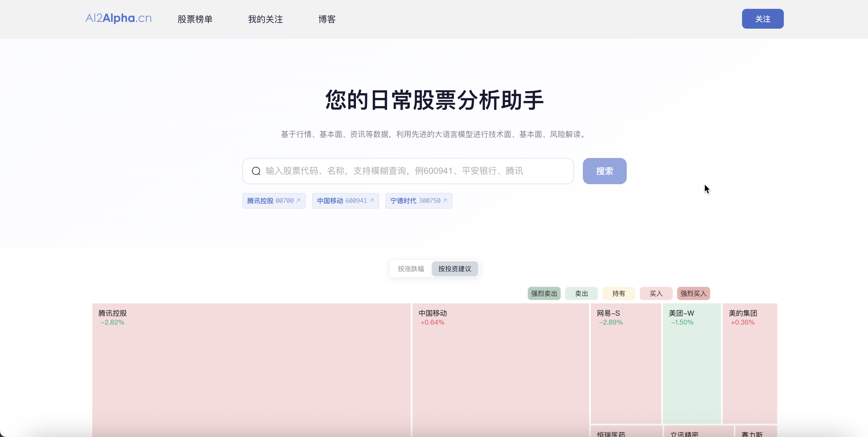Open the 美的集团 treemap tile

pos(750,363)
